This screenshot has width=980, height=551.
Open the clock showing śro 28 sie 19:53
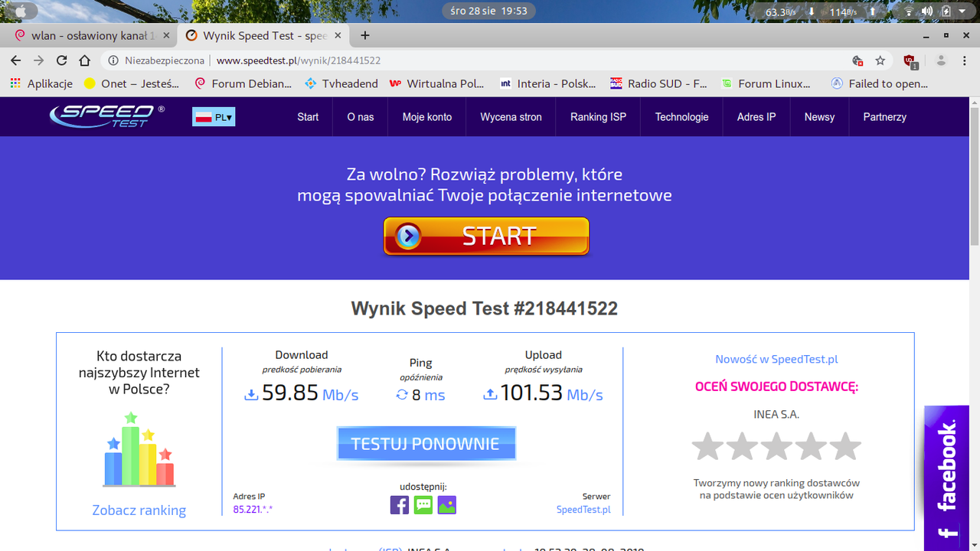click(x=489, y=11)
